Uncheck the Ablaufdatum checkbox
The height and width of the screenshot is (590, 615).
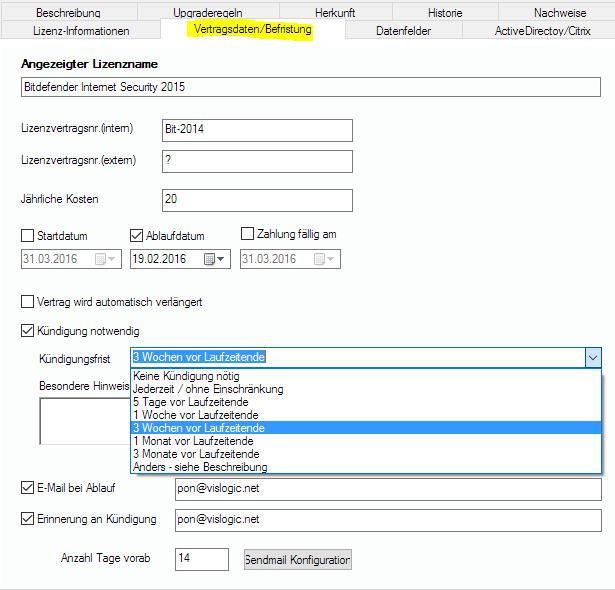tap(136, 235)
